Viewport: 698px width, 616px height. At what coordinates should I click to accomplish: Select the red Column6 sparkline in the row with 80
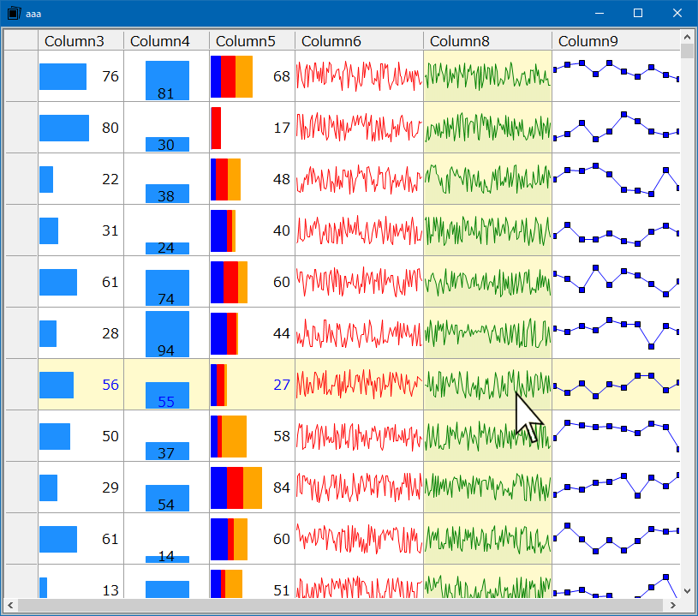pyautogui.click(x=359, y=128)
